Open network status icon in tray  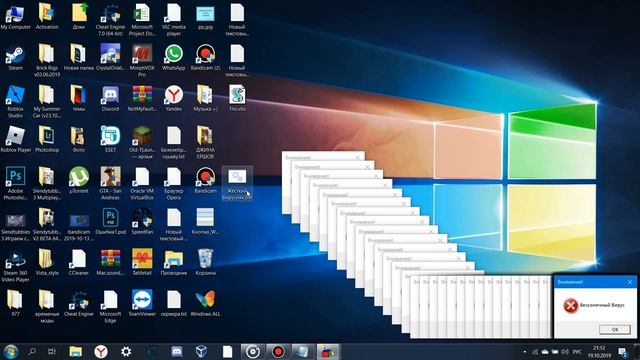[535, 351]
